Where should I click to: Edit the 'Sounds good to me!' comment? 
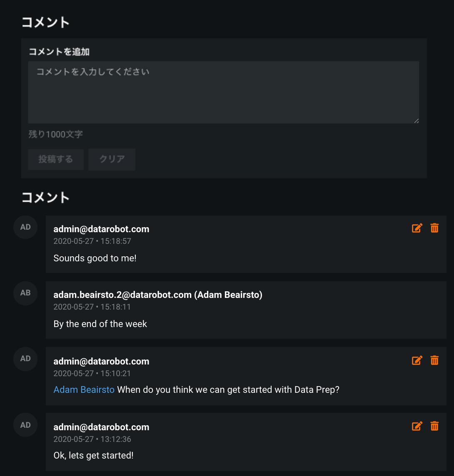417,228
